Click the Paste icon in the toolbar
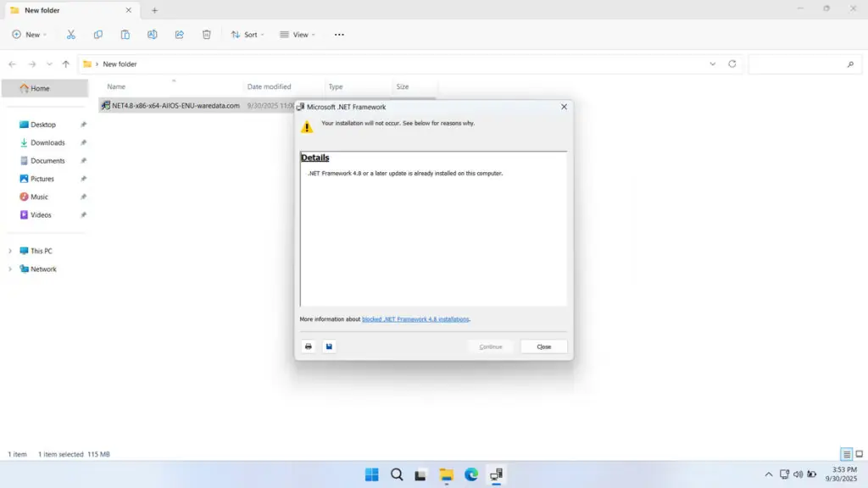This screenshot has height=488, width=868. (125, 35)
